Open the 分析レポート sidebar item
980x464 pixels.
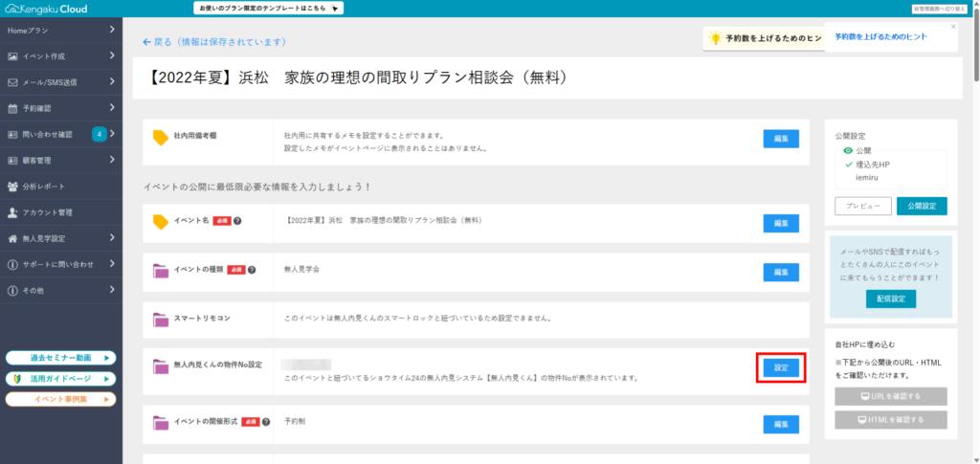[61, 187]
